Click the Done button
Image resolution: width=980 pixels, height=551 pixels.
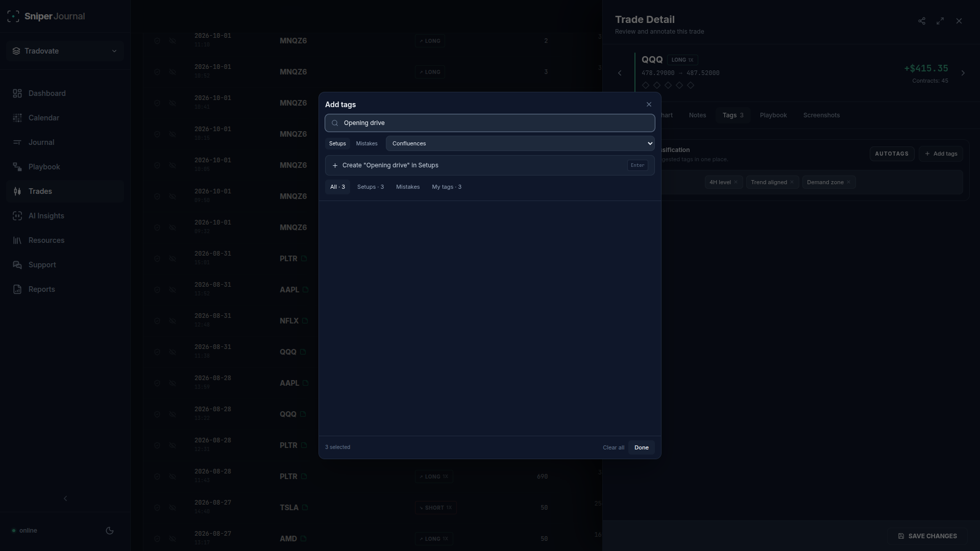click(642, 447)
